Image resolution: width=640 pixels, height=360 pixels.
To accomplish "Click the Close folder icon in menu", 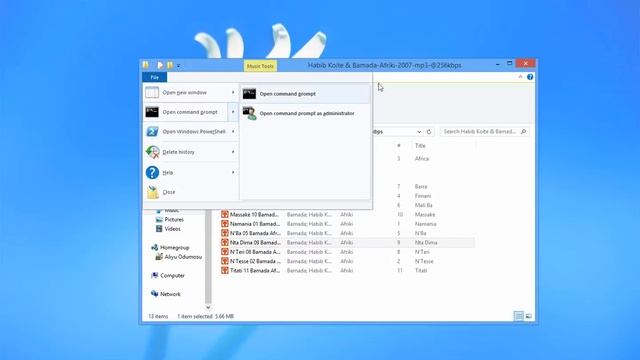I will pyautogui.click(x=153, y=192).
